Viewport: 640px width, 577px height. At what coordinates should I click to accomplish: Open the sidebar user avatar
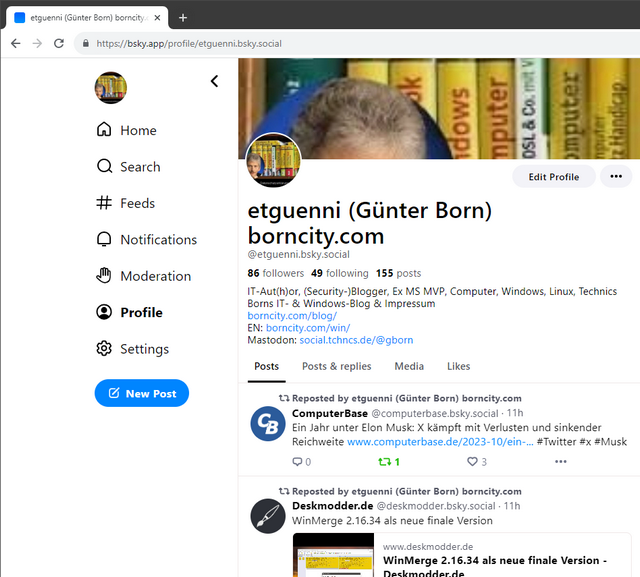(111, 87)
